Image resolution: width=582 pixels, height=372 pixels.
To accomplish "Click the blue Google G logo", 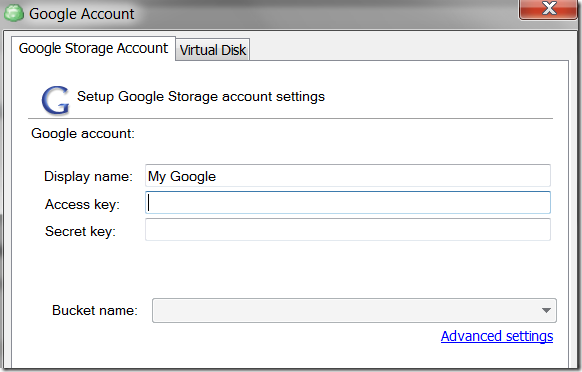I will (x=55, y=100).
